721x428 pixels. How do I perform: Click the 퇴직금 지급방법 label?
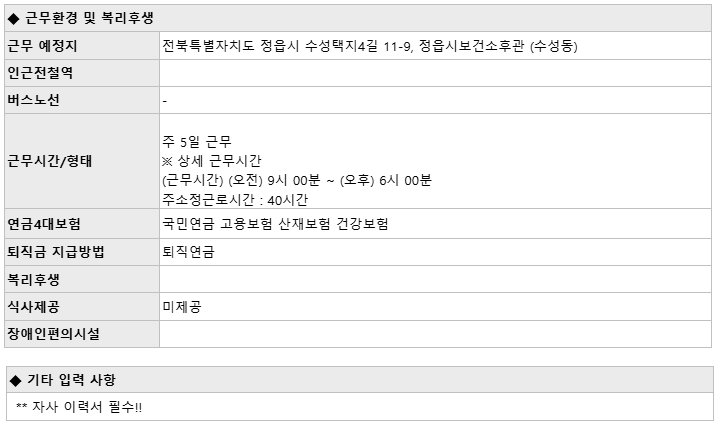point(56,251)
